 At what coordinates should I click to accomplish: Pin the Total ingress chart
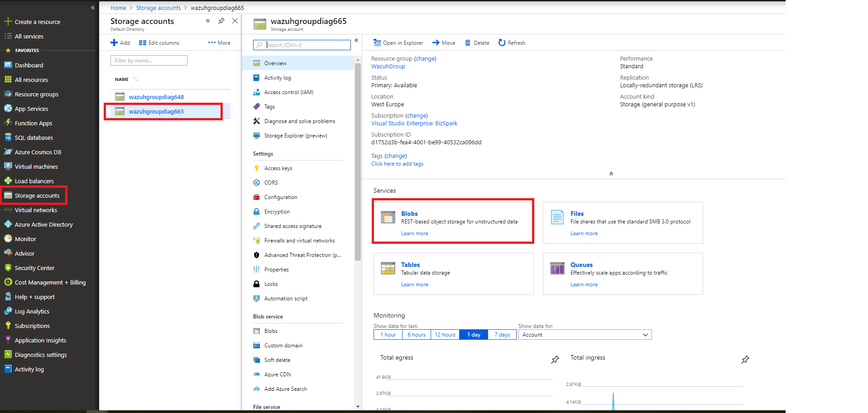coord(745,360)
